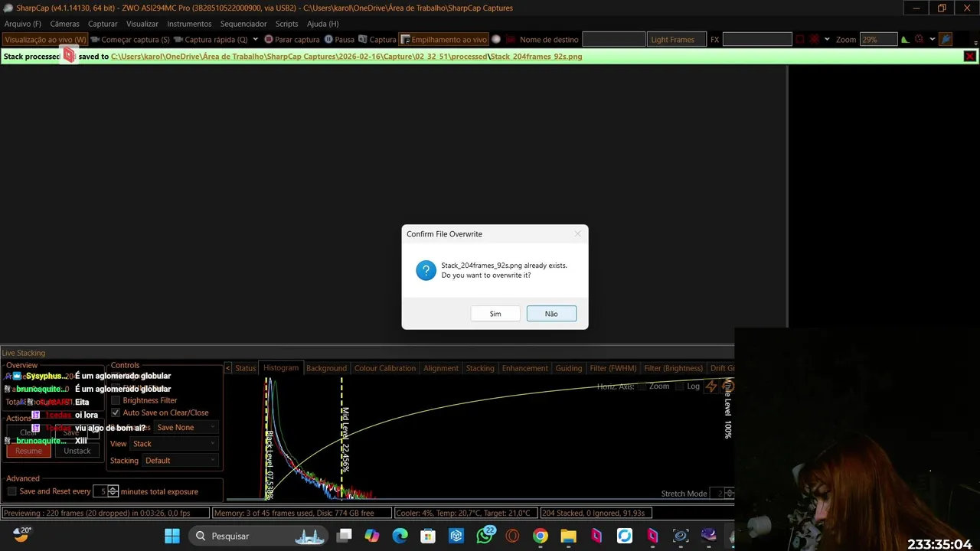Screen dimensions: 980x551
Task: Dismiss the green notification with red X
Action: 969,57
